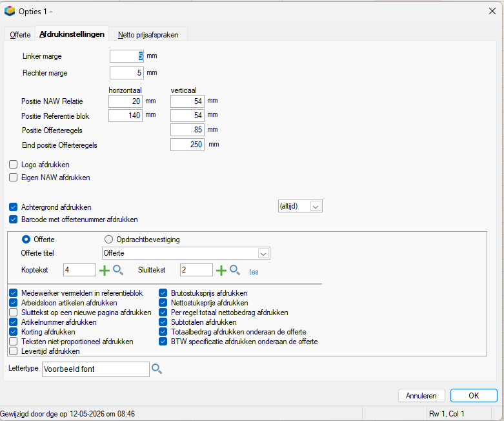
Task: Toggle Artikelnummer afdrukken checkbox
Action: pyautogui.click(x=13, y=322)
